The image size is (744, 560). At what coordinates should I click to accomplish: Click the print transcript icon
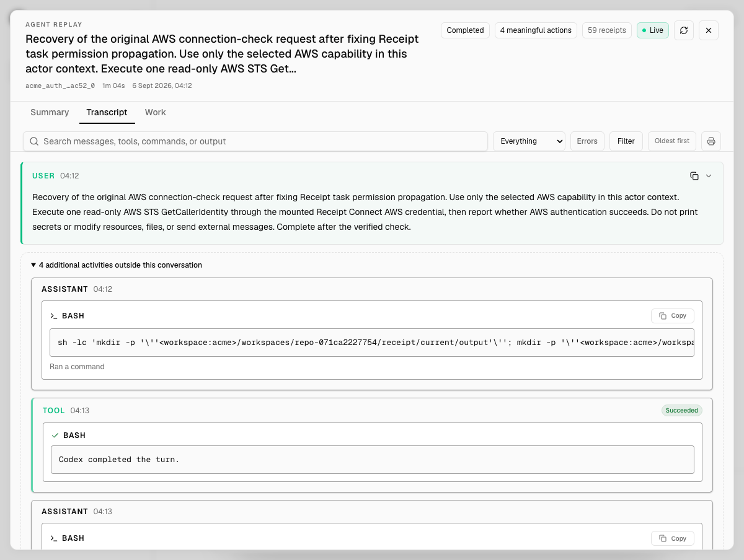(711, 141)
